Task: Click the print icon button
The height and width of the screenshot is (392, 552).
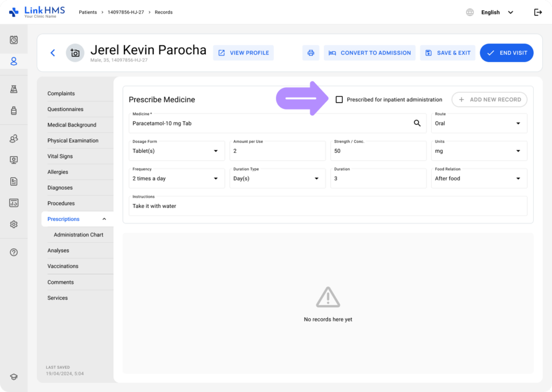Action: (x=310, y=53)
